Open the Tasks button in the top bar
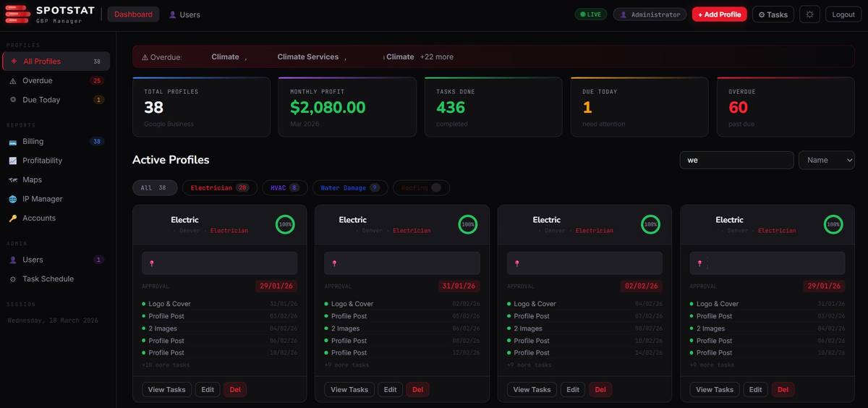 click(773, 14)
